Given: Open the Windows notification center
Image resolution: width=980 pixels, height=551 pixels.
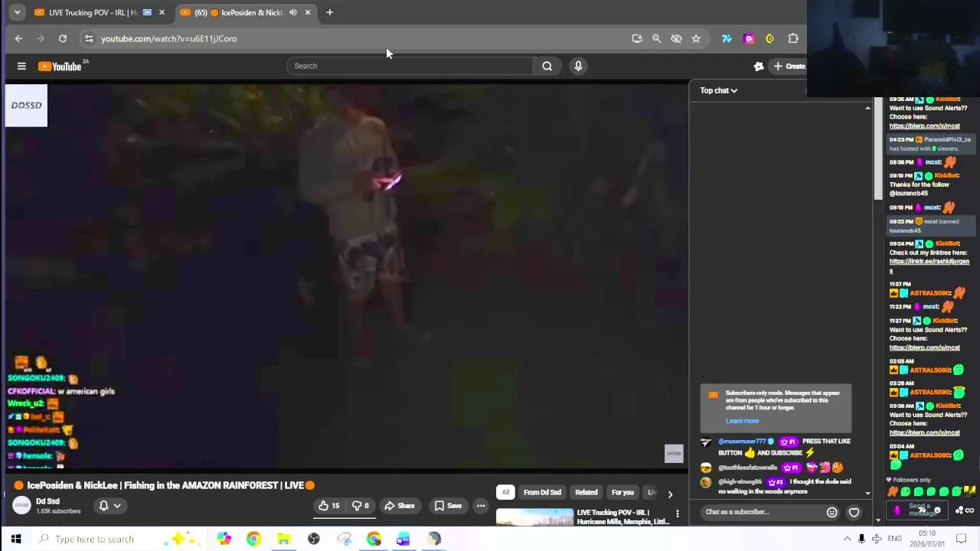Looking at the screenshot, I should point(962,539).
